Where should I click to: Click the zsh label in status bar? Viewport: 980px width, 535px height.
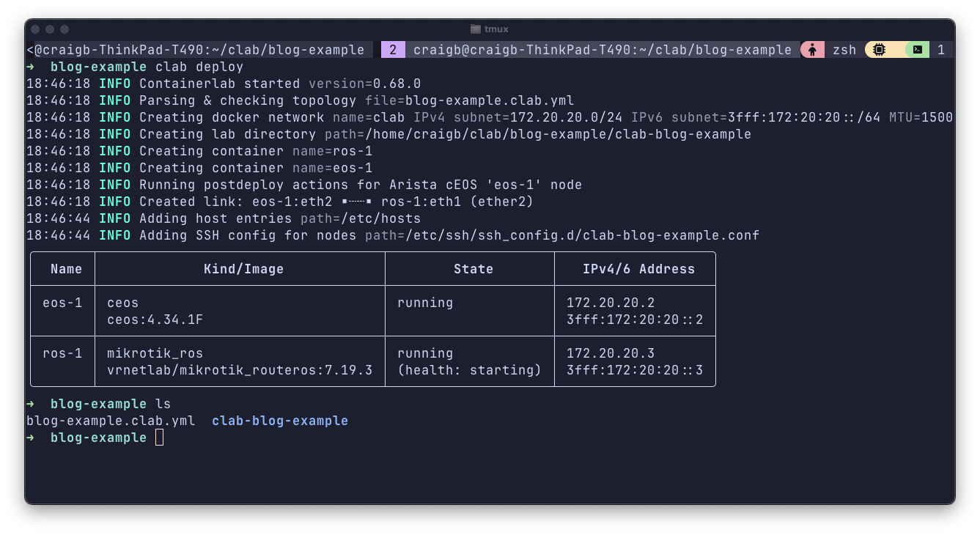point(844,50)
